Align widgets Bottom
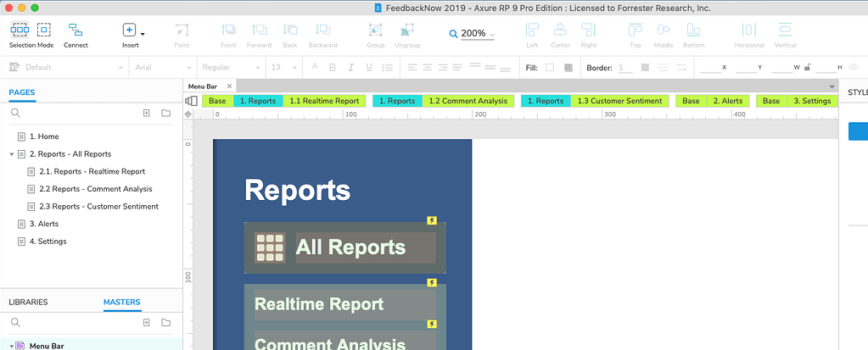868x350 pixels. [x=693, y=30]
